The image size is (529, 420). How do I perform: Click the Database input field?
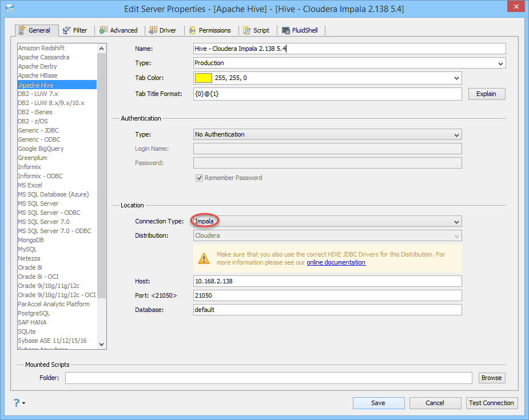click(327, 310)
